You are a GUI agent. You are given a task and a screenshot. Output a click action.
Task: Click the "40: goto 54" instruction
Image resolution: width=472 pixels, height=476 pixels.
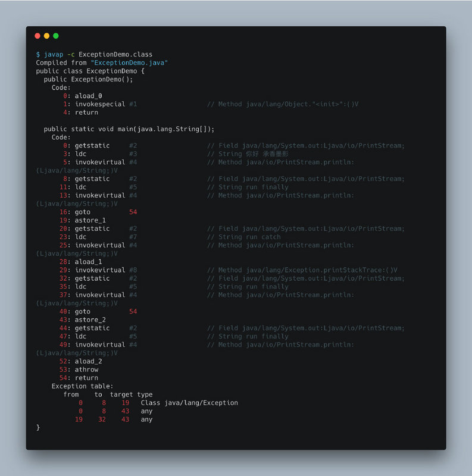(x=98, y=311)
